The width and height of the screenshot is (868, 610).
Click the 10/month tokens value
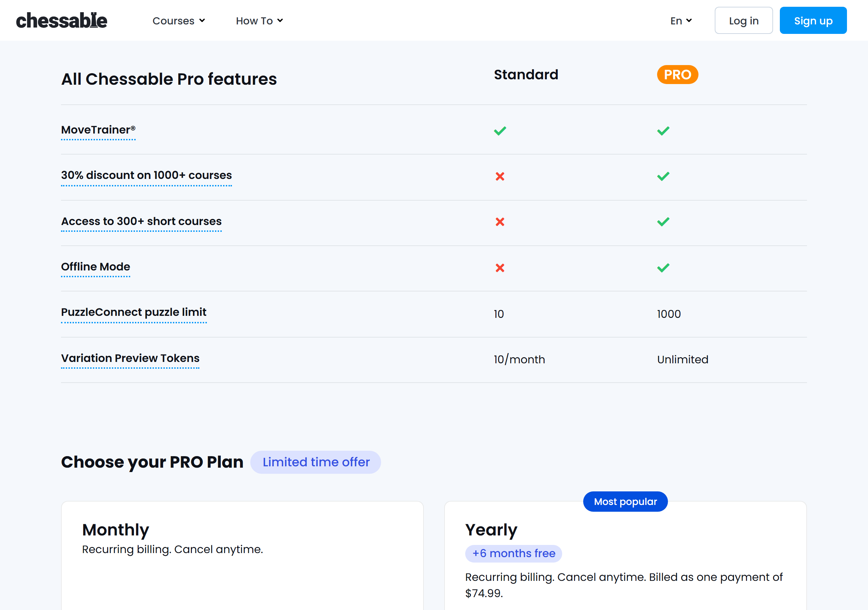[x=519, y=360]
